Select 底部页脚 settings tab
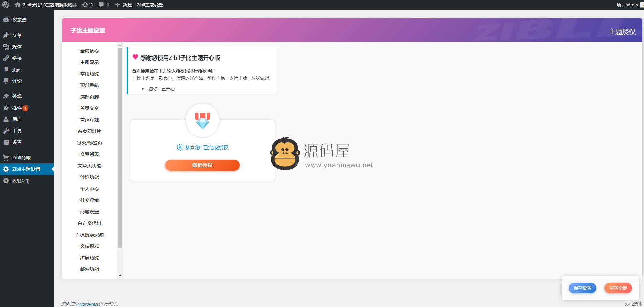 coord(89,97)
